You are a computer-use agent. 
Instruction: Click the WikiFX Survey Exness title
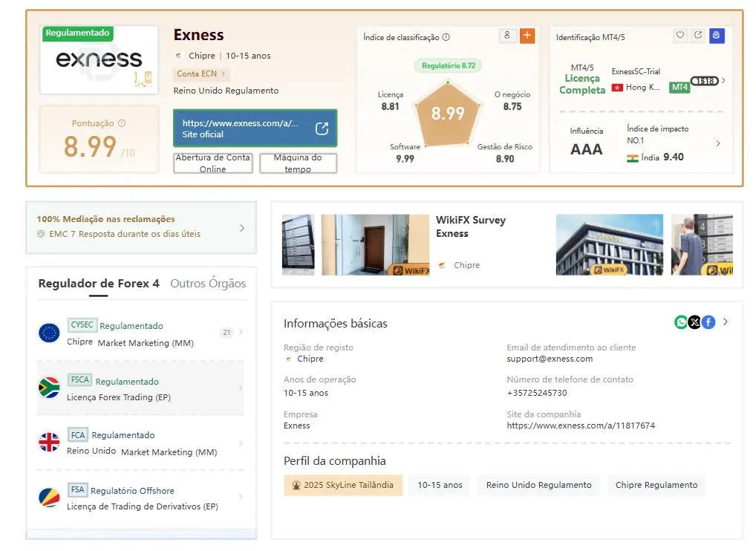(471, 226)
